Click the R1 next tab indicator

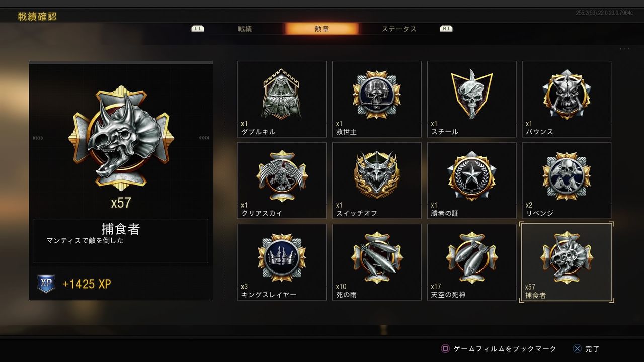(446, 29)
